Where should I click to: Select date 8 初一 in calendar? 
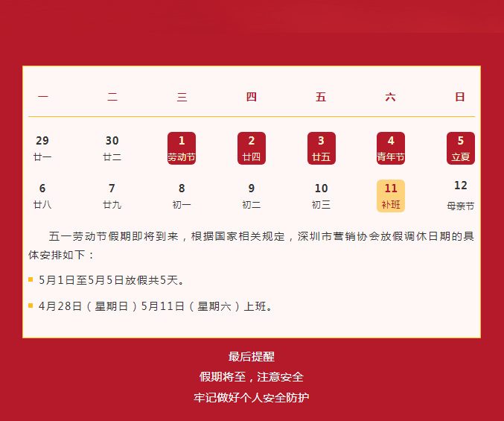182,196
